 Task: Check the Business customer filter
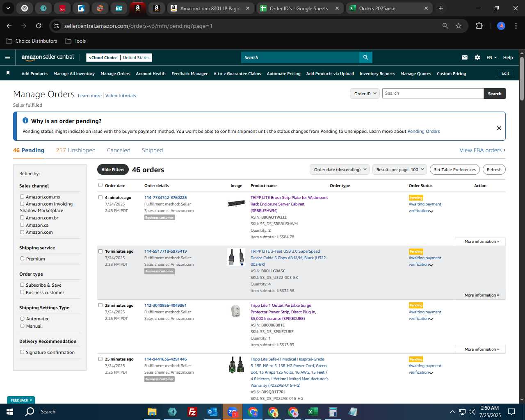point(22,292)
